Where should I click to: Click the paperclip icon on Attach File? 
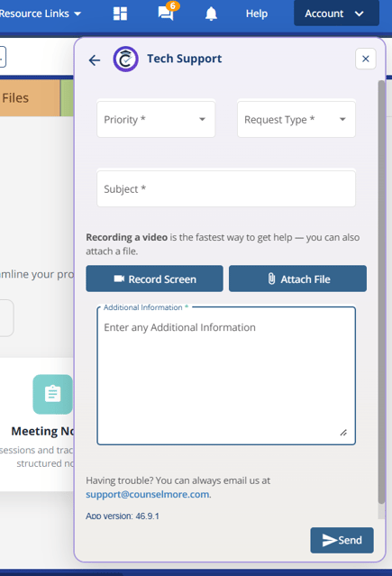tap(271, 279)
